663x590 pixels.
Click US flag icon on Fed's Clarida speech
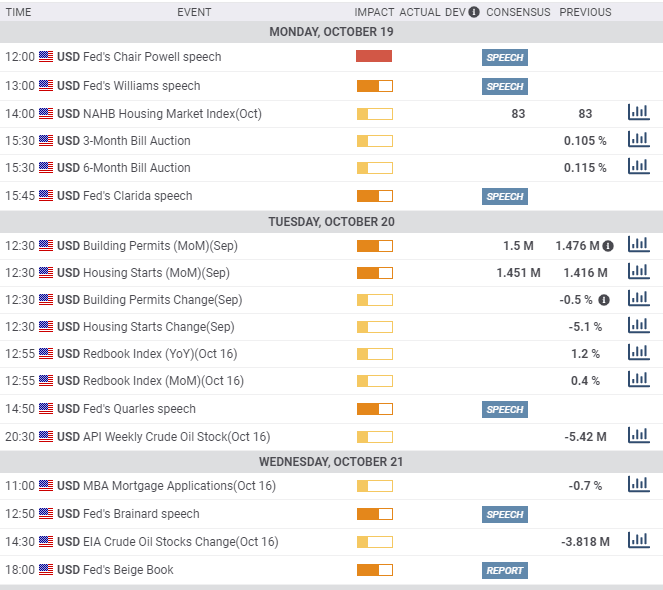(46, 196)
